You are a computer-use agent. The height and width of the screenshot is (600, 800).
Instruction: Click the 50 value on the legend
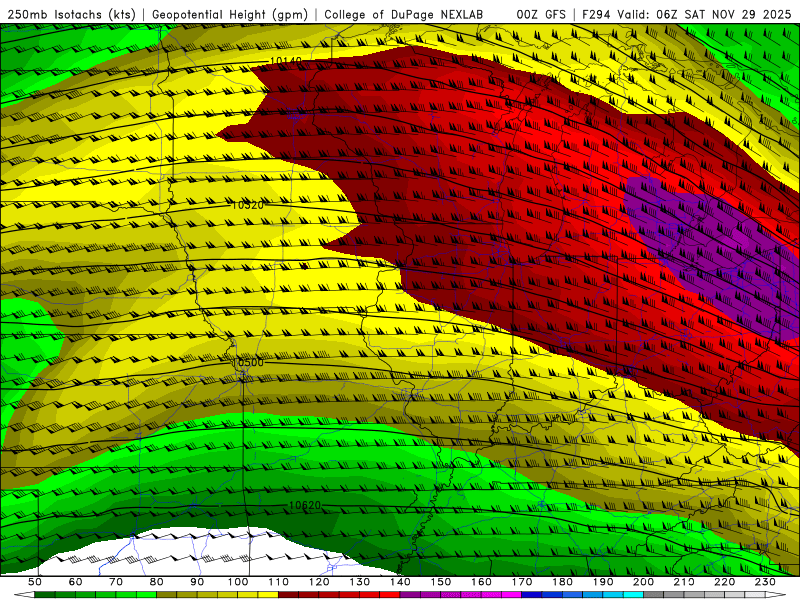pyautogui.click(x=35, y=582)
